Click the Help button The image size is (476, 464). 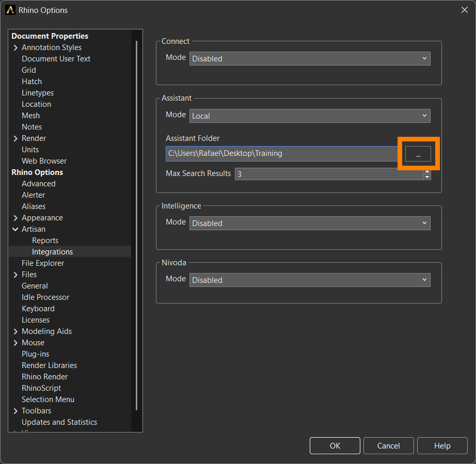(x=442, y=446)
